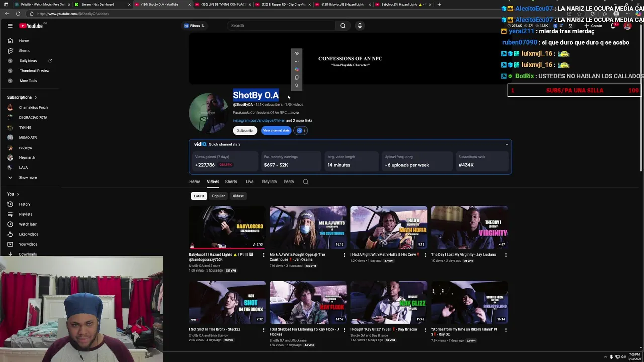
Task: Open TYKING subscription channel
Action: (25, 127)
